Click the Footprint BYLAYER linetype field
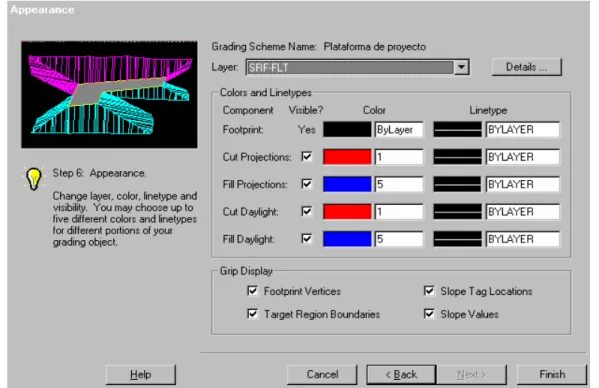 coord(522,129)
